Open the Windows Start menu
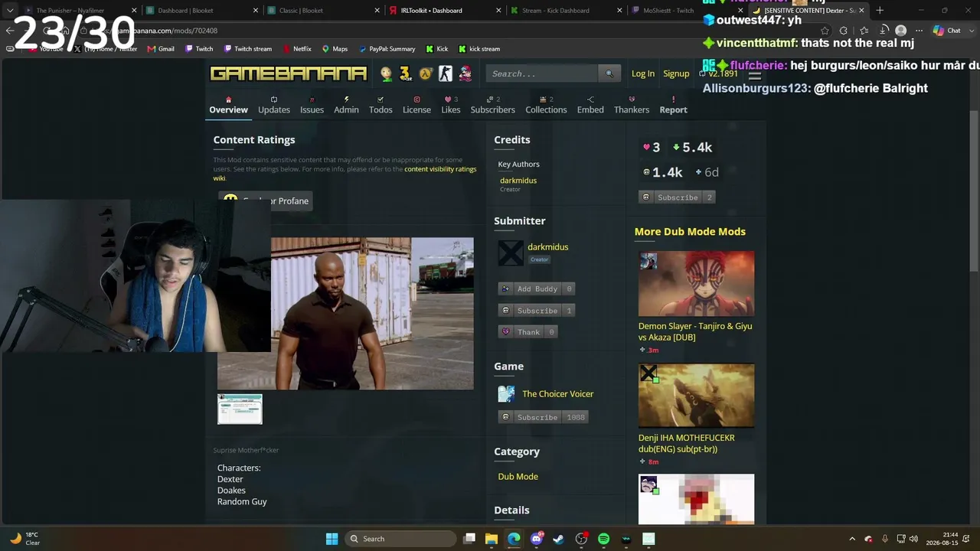 (x=332, y=539)
